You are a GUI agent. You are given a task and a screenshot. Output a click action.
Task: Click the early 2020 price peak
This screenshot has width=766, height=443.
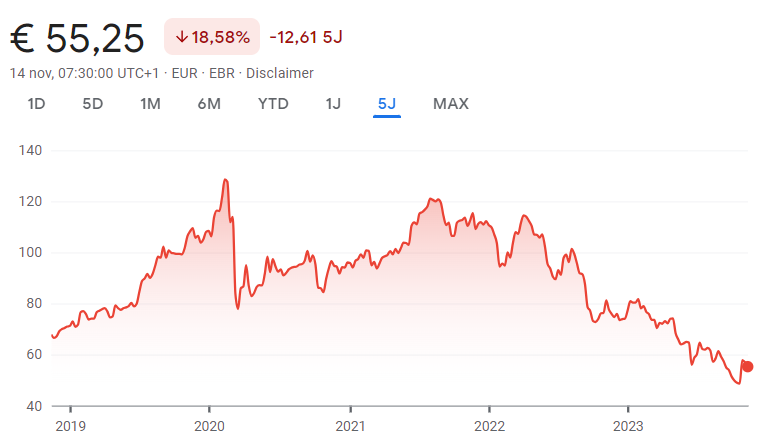coord(225,180)
